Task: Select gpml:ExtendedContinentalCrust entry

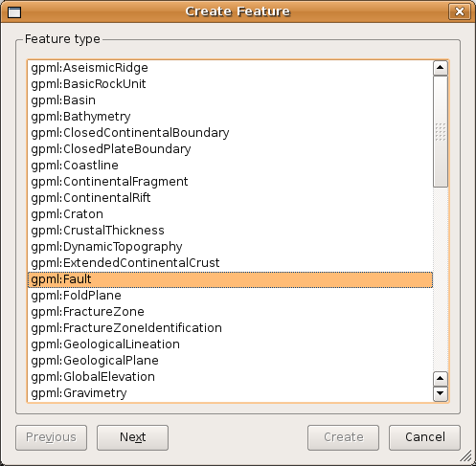Action: coord(230,263)
